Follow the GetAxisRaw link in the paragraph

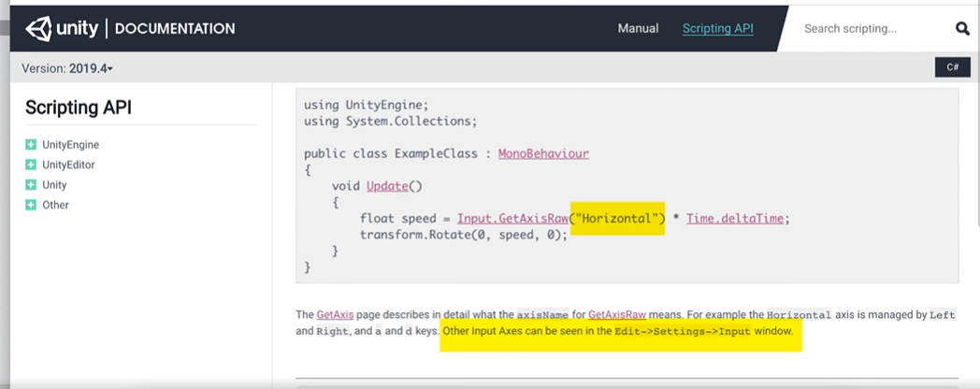[x=617, y=314]
